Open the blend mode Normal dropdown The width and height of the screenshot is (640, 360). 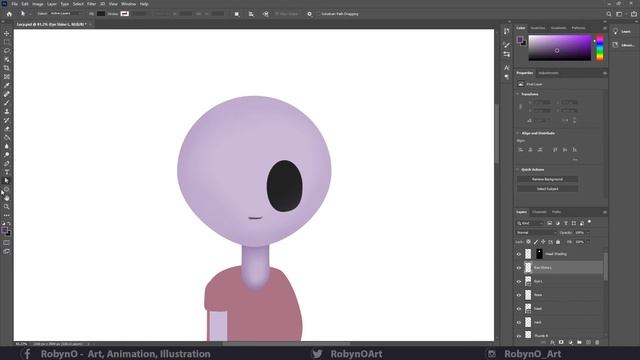point(536,233)
